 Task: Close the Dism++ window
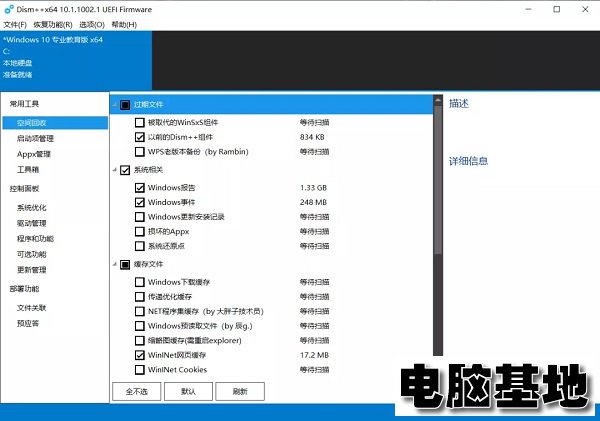click(x=585, y=9)
